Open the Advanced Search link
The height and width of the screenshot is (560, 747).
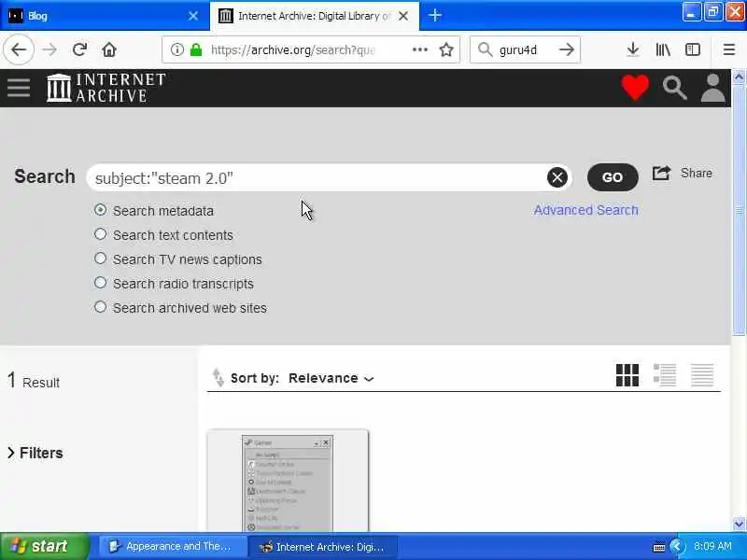point(585,210)
